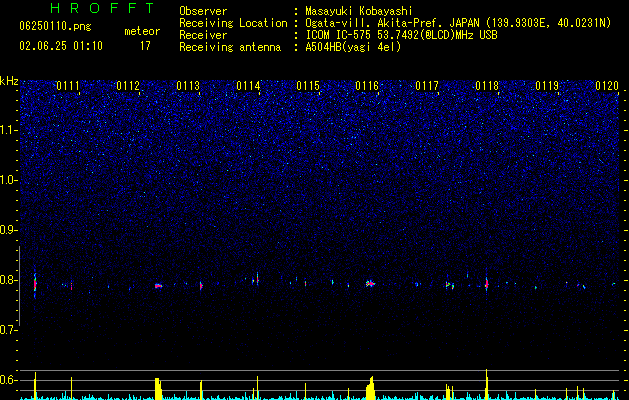Image resolution: width=629 pixels, height=400 pixels.
Task: Click the 0.7 kHz axis label
Action: tap(9, 330)
